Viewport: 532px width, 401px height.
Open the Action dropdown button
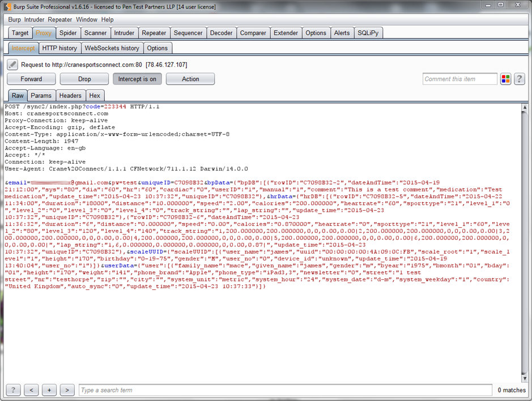point(190,79)
